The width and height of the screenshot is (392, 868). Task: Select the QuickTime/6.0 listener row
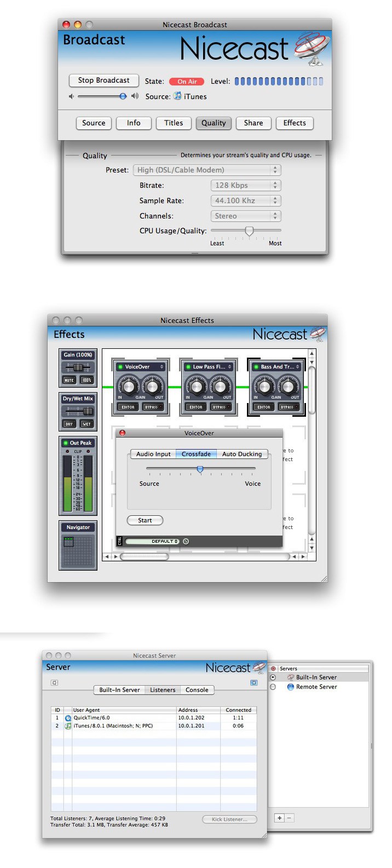click(x=154, y=718)
